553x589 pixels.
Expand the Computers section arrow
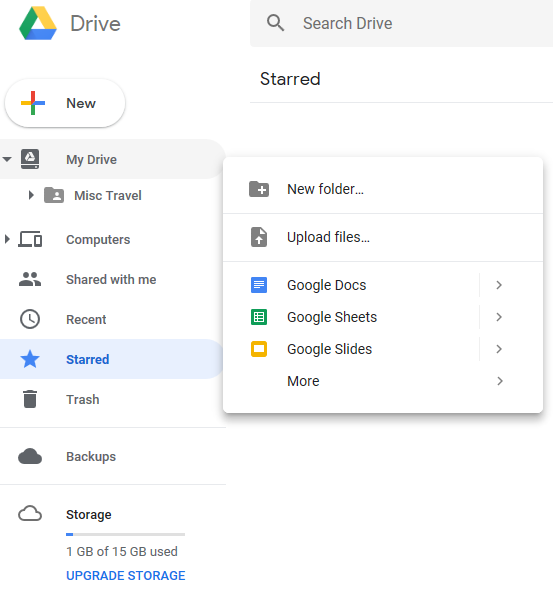(7, 239)
